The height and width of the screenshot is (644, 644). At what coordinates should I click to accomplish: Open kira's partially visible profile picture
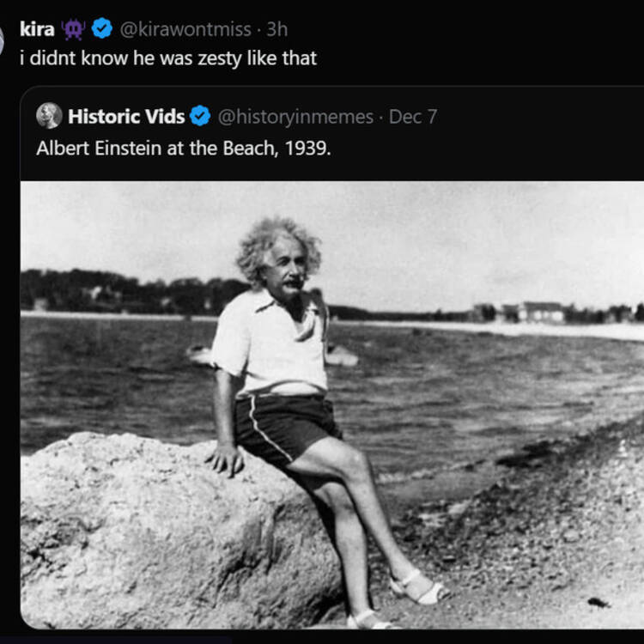click(x=1, y=41)
